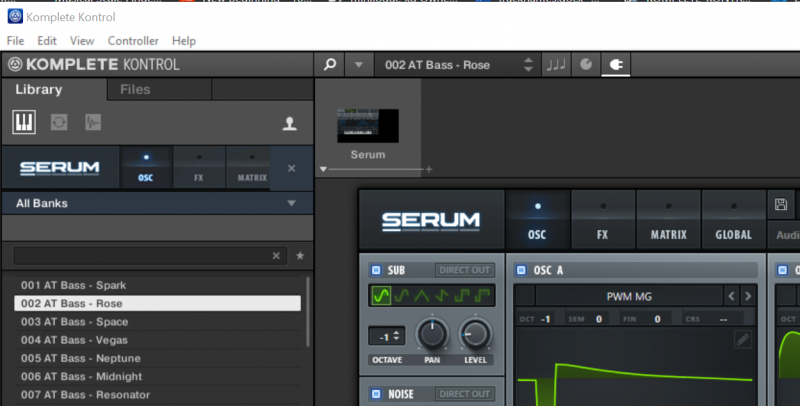Clear the Serum product filter with X
800x406 pixels.
[x=291, y=168]
